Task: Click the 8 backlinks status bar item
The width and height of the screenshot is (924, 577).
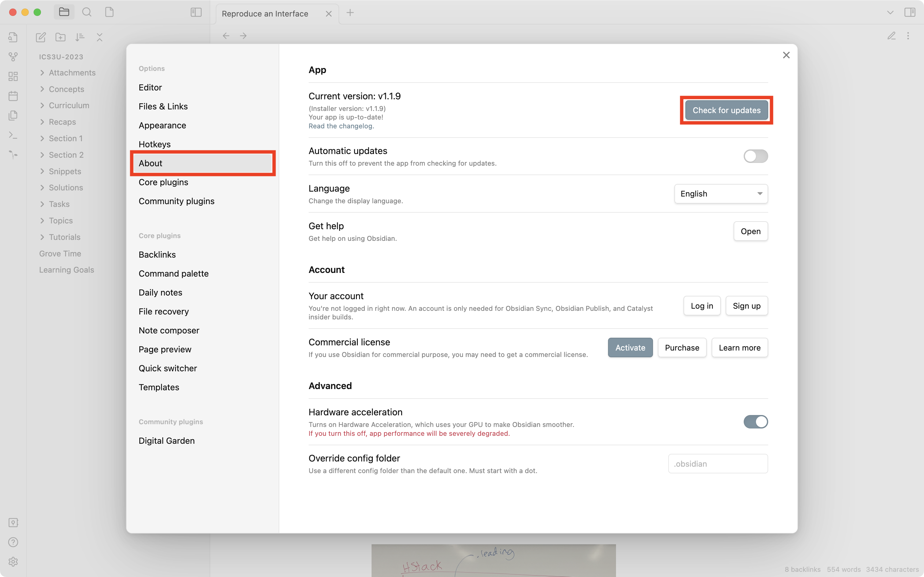Action: (802, 569)
